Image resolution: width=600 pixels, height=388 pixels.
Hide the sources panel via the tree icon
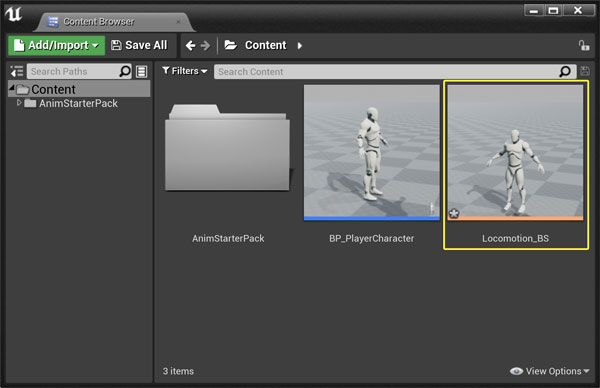16,72
